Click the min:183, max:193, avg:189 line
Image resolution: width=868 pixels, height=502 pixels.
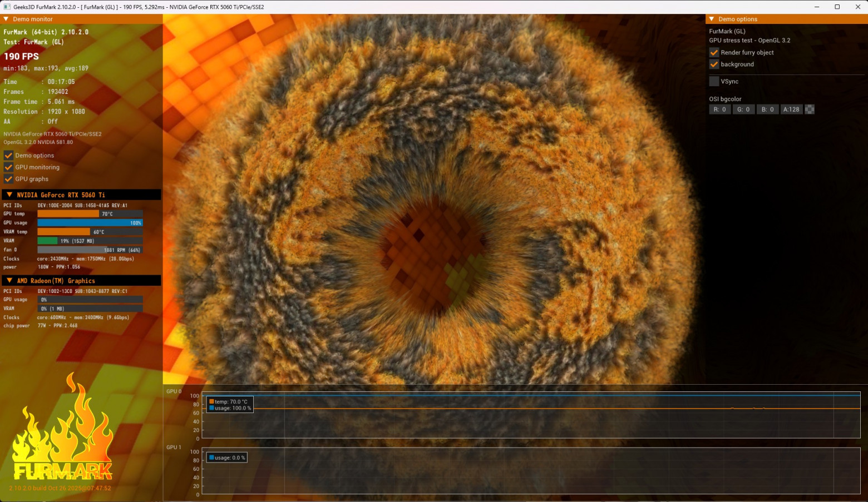(x=46, y=68)
